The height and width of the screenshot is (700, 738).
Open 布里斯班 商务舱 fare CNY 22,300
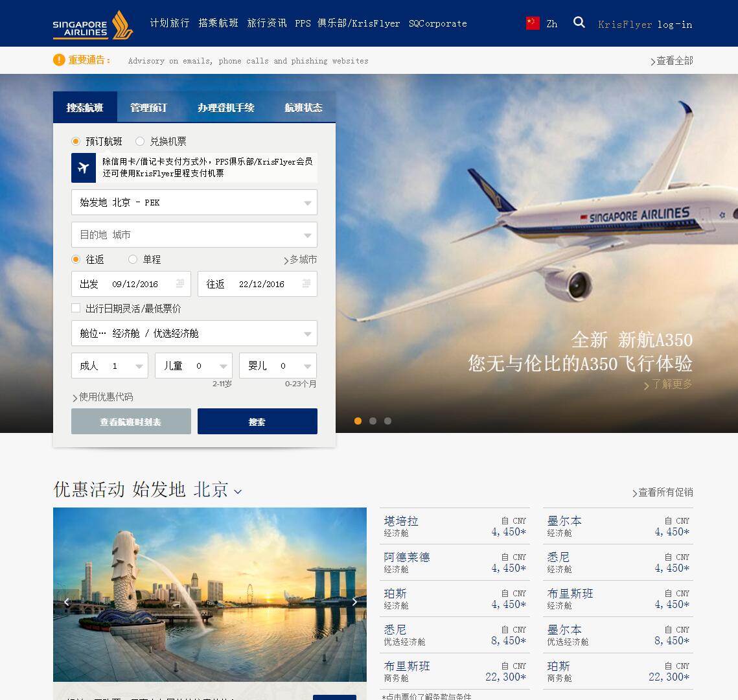[x=455, y=671]
